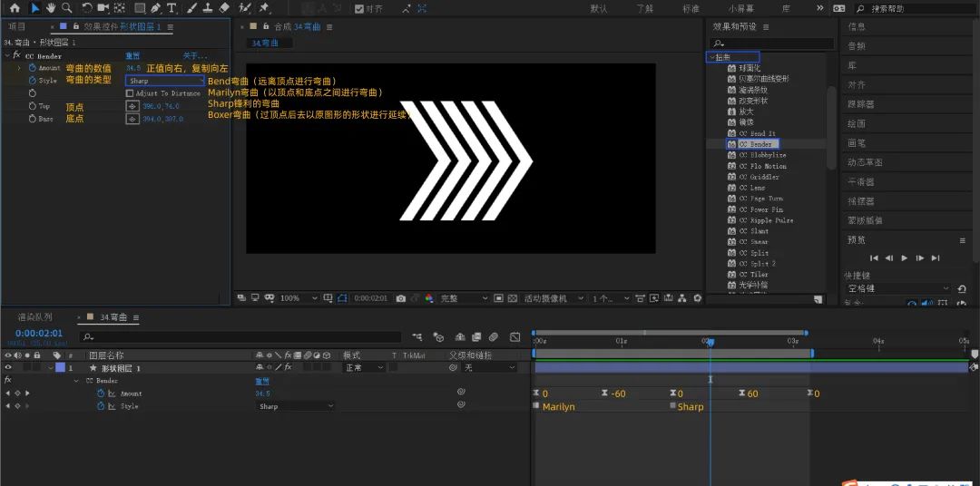The image size is (980, 486).
Task: Open the 空格键 shortcut dropdown in Preview
Action: [897, 288]
